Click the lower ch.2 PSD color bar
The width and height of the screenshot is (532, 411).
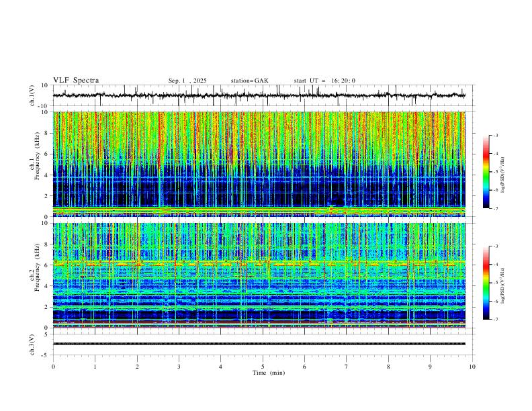coord(486,283)
